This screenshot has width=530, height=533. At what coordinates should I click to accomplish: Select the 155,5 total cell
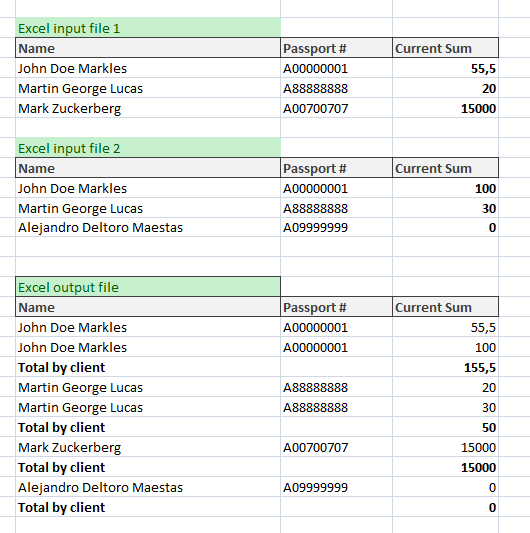click(x=446, y=367)
